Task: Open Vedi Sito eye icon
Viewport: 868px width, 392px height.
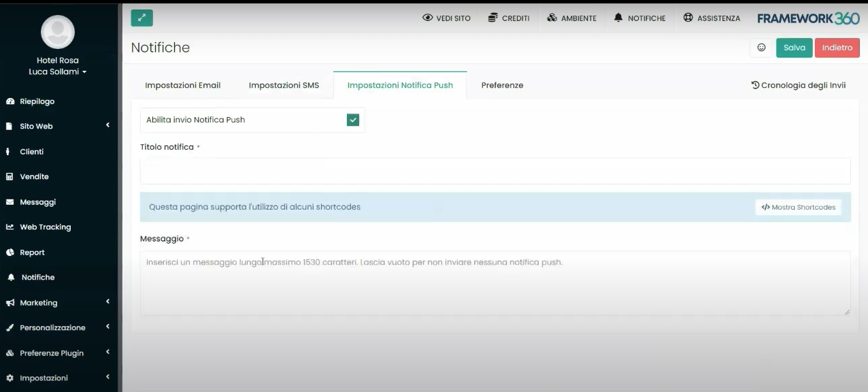Action: (x=428, y=18)
